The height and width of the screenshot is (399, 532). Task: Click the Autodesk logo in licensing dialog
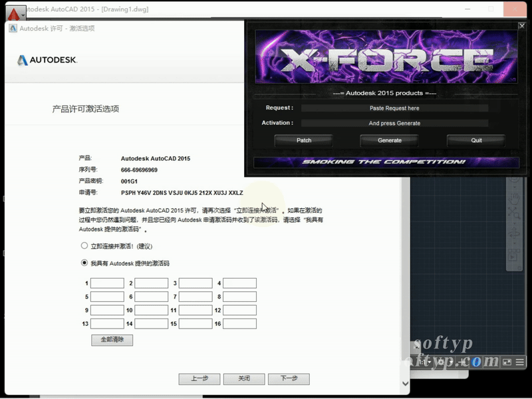(x=47, y=60)
